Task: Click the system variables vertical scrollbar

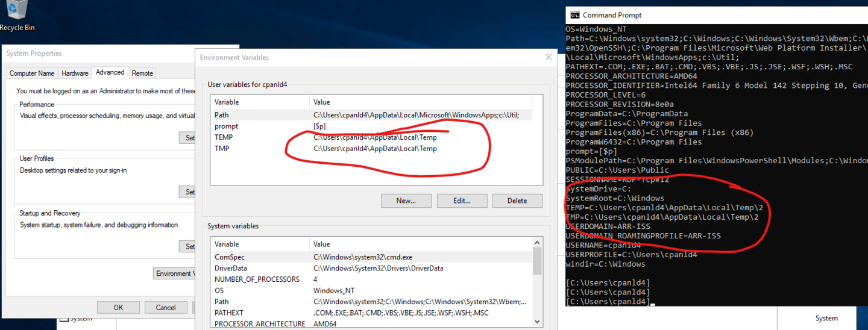Action: [537, 283]
